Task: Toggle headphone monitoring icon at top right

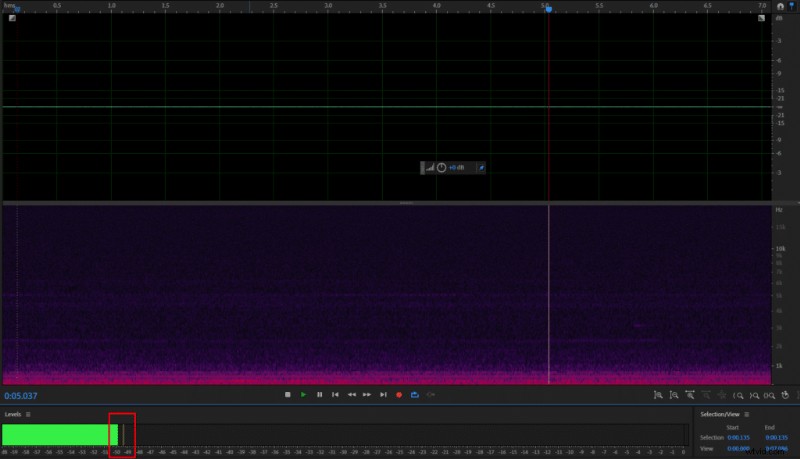Action: point(780,6)
